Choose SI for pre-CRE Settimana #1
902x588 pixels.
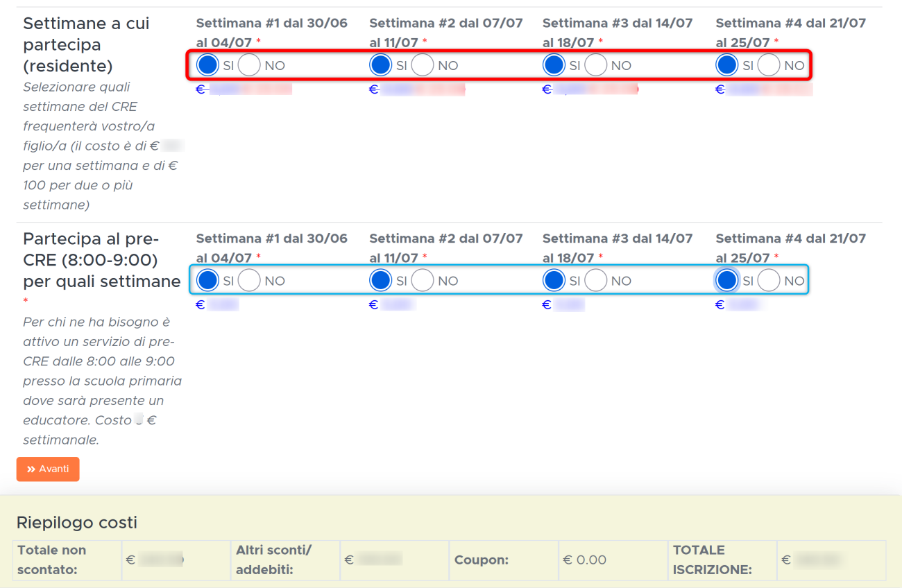tap(207, 281)
